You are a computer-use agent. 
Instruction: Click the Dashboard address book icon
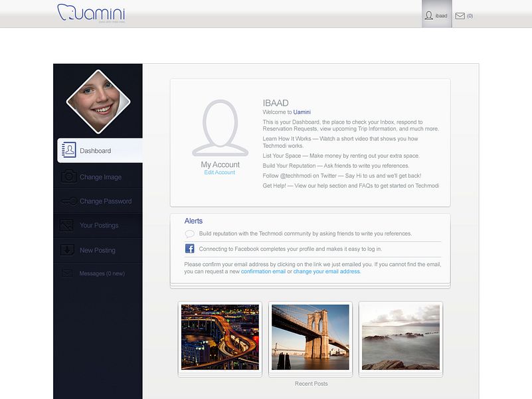[69, 150]
